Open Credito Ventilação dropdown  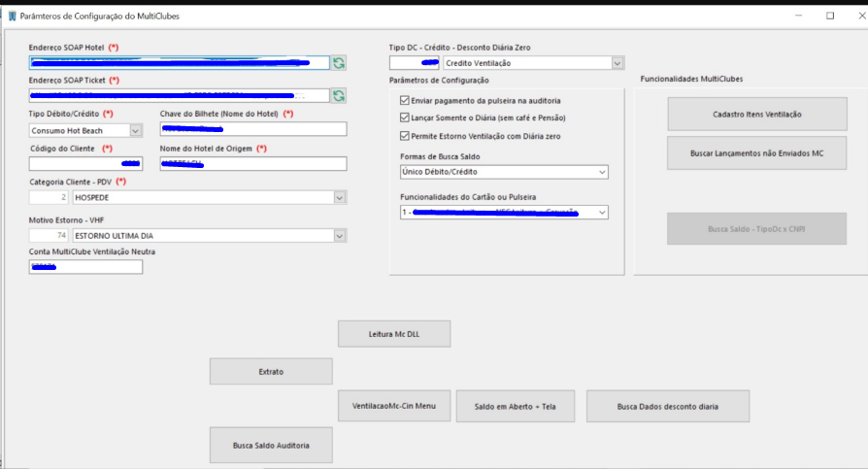click(618, 63)
